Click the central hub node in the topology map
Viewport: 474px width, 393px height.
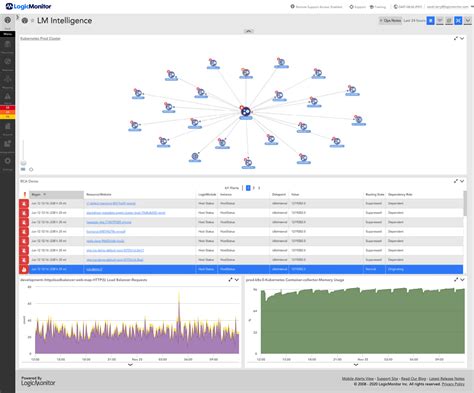click(246, 111)
